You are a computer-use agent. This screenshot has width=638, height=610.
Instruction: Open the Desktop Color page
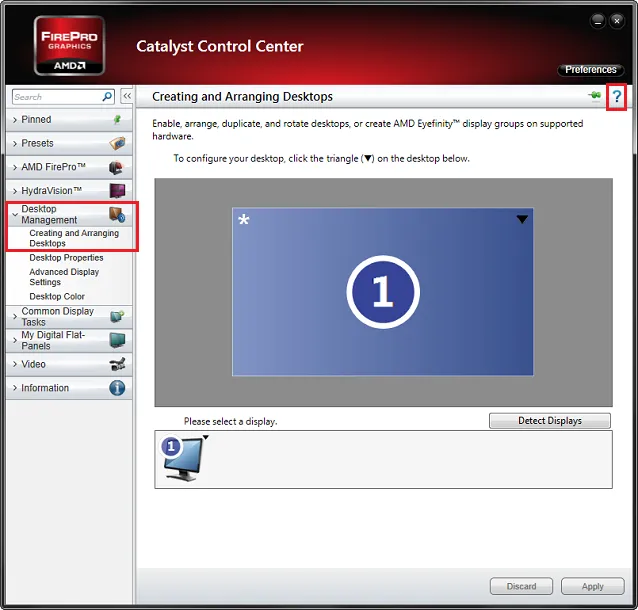tap(57, 297)
